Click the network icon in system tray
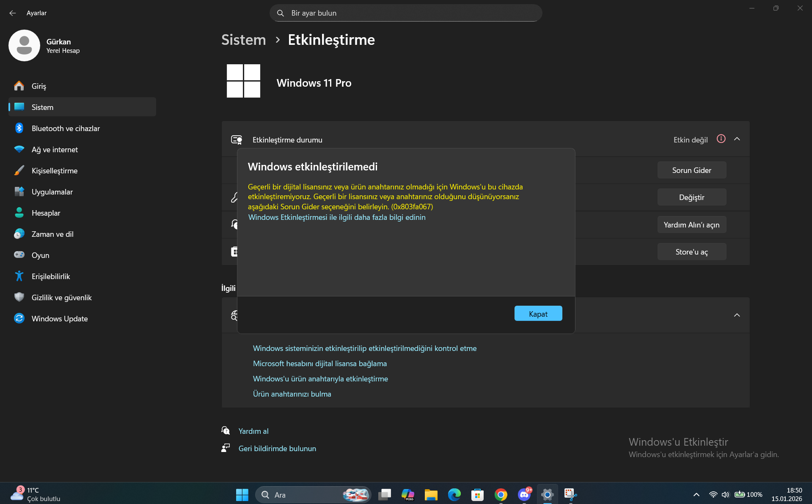 pyautogui.click(x=713, y=495)
